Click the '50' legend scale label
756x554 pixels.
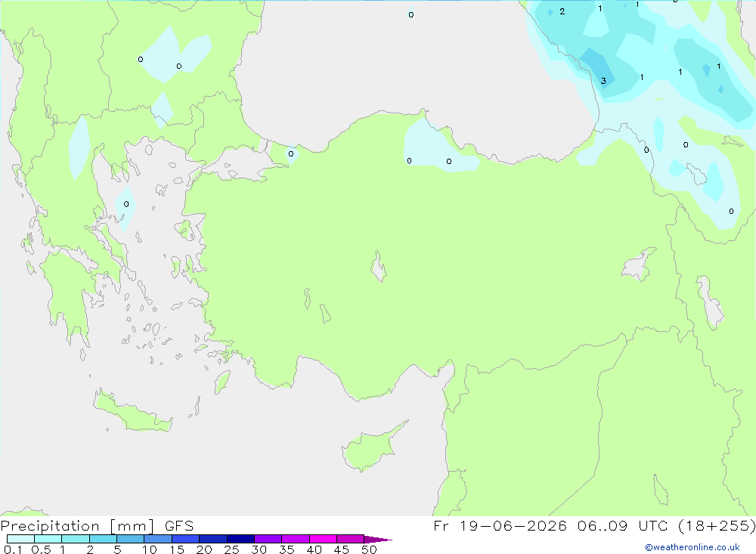point(369,549)
